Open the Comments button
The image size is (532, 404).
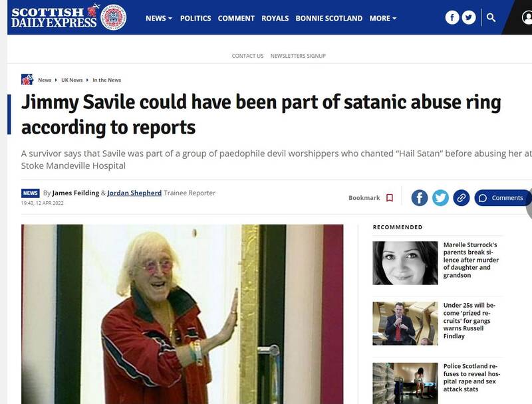(x=503, y=198)
